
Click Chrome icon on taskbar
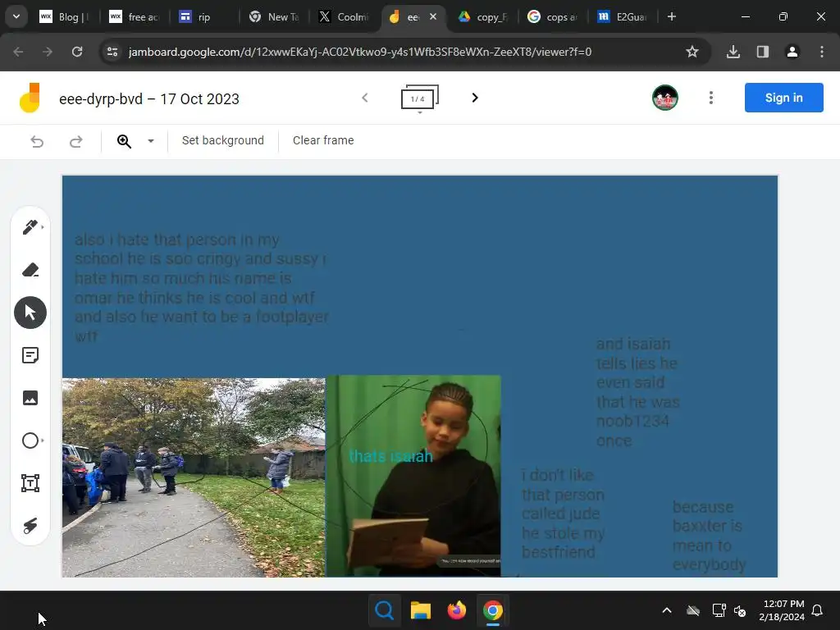tap(493, 610)
